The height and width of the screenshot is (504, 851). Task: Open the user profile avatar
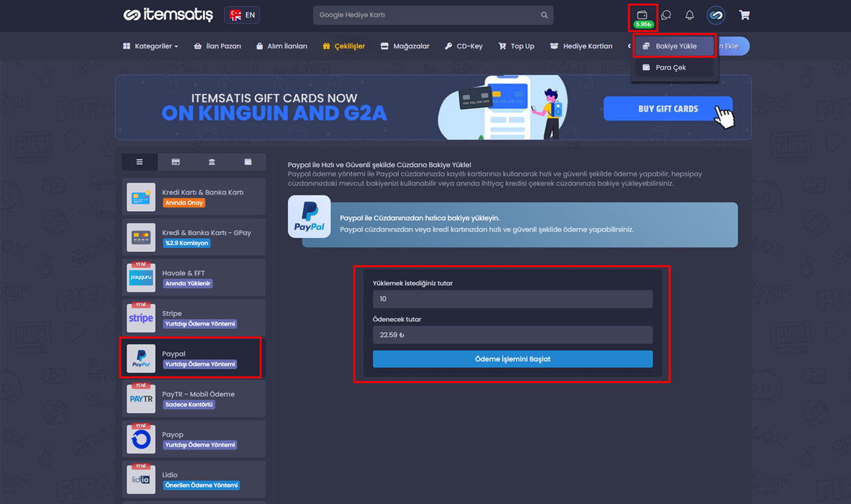click(715, 15)
